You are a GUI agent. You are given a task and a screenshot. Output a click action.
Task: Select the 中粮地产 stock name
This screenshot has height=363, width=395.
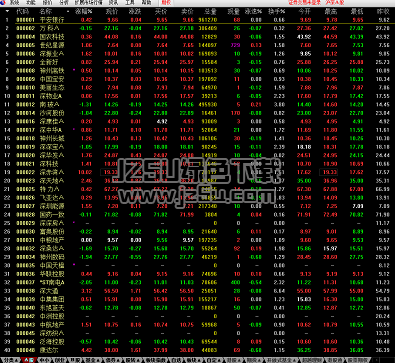52,240
